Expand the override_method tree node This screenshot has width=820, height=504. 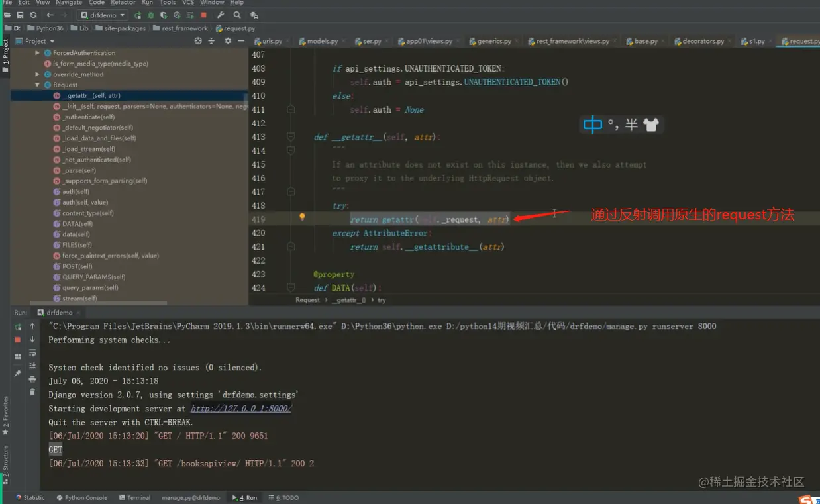pyautogui.click(x=38, y=74)
